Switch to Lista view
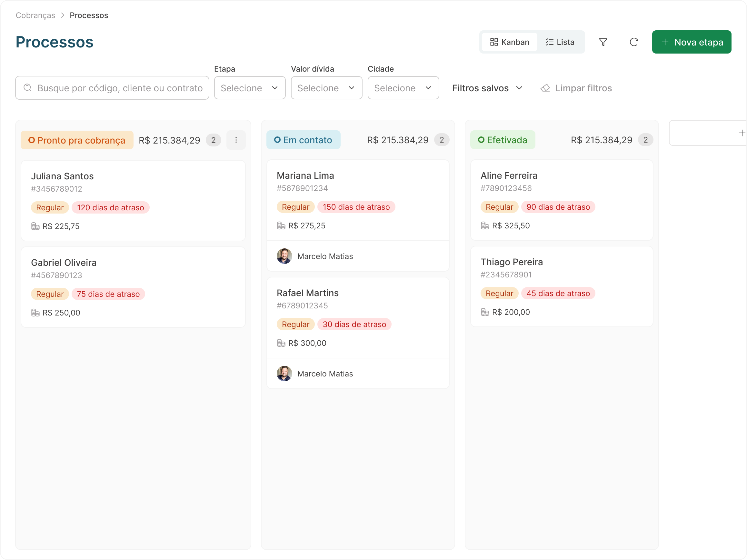 click(x=560, y=42)
